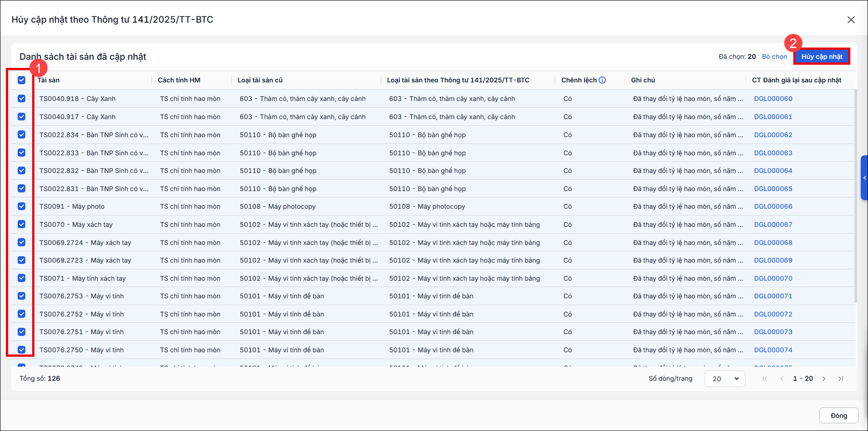Select the asset cell TS0069.2723 - Máy xách tay

pyautogui.click(x=85, y=260)
